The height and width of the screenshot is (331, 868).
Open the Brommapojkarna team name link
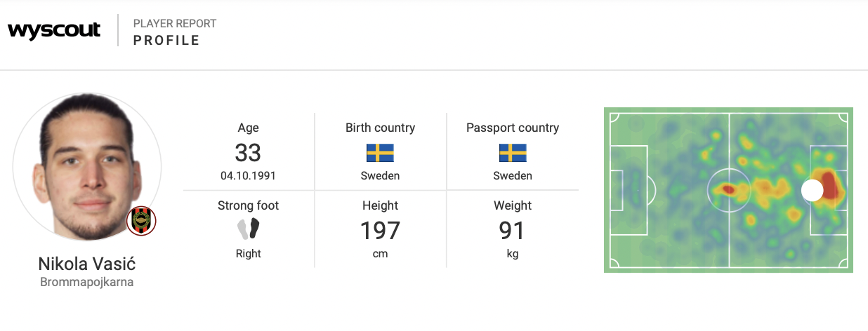tap(87, 283)
